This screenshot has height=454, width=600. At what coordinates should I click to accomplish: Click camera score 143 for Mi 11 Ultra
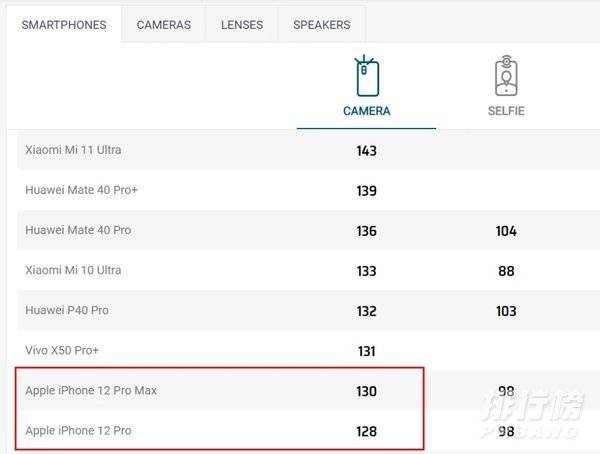pos(367,151)
